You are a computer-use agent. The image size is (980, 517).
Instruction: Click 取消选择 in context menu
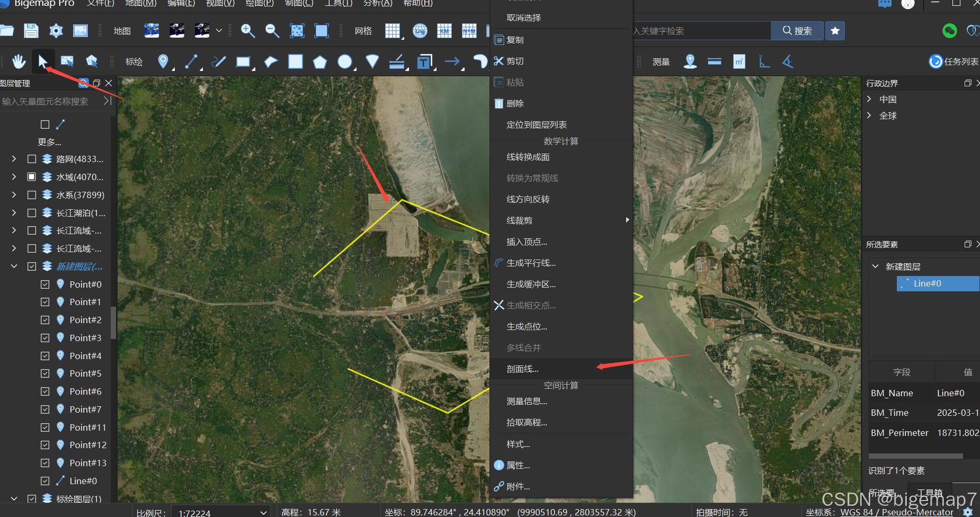(x=562, y=18)
